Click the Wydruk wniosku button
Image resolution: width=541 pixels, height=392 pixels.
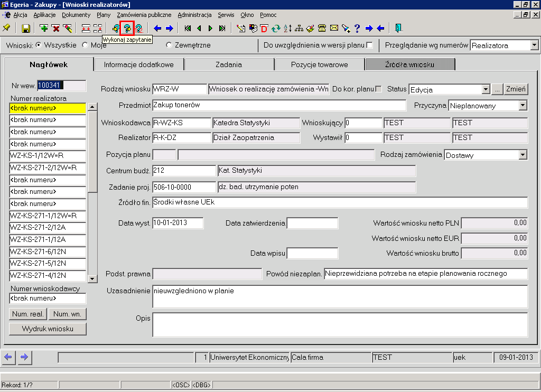point(48,329)
